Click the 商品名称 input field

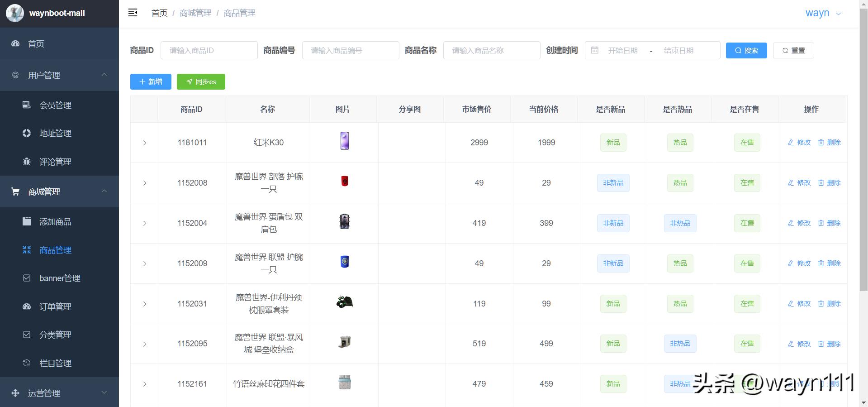491,50
